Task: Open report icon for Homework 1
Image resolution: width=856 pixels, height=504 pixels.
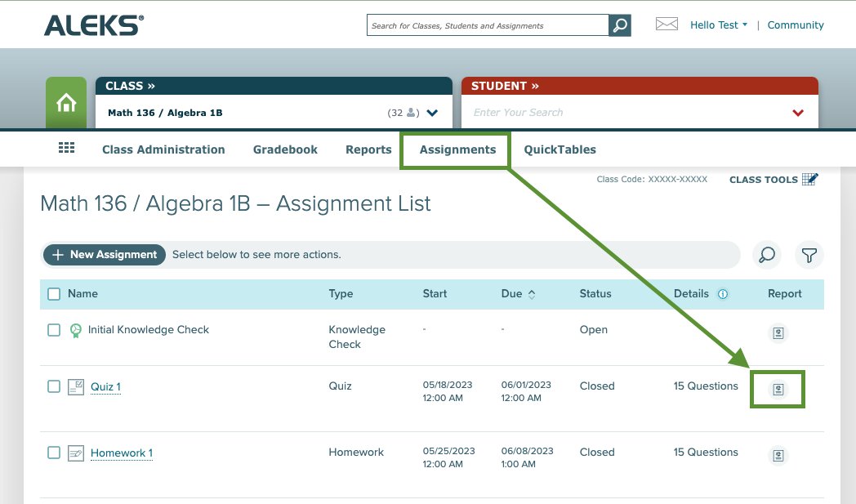Action: 778,456
